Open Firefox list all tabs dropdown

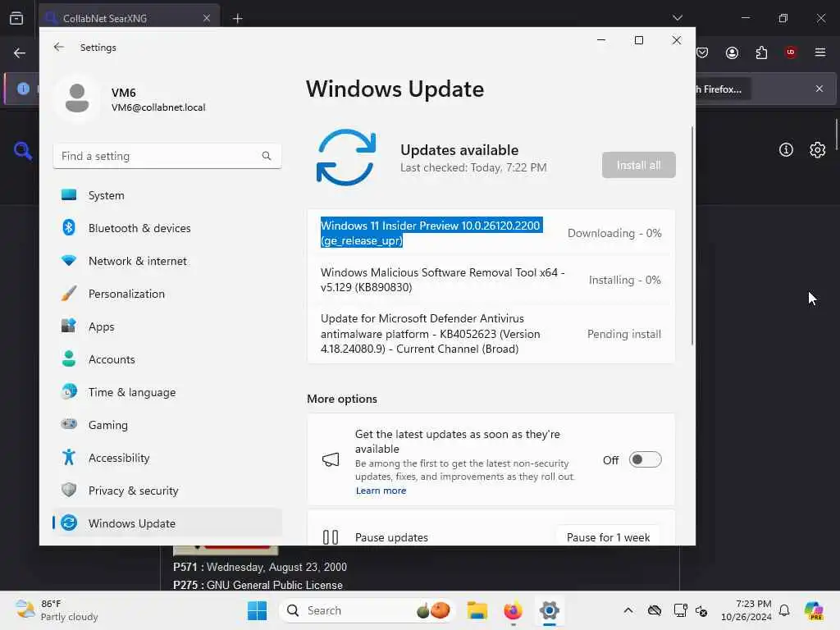tap(677, 18)
